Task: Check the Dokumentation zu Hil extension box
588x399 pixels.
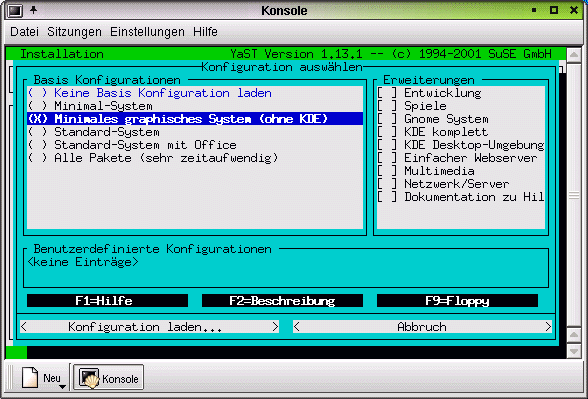Action: (387, 197)
